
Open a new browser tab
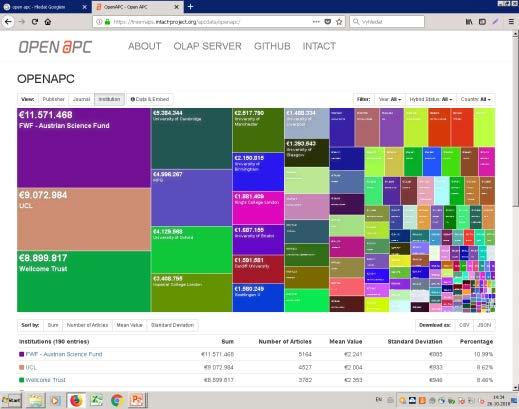coord(190,7)
